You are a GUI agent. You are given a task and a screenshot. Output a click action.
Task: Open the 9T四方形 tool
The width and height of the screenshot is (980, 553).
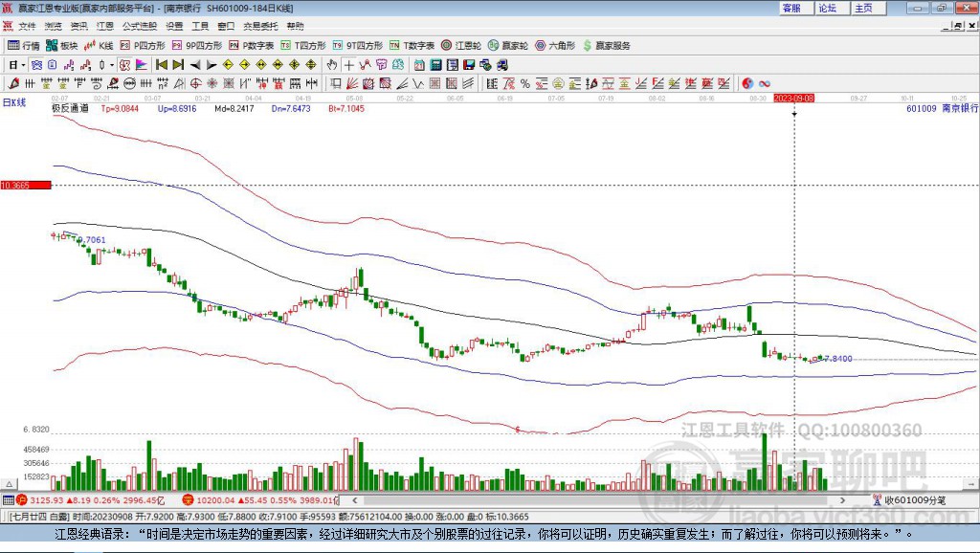click(x=358, y=46)
